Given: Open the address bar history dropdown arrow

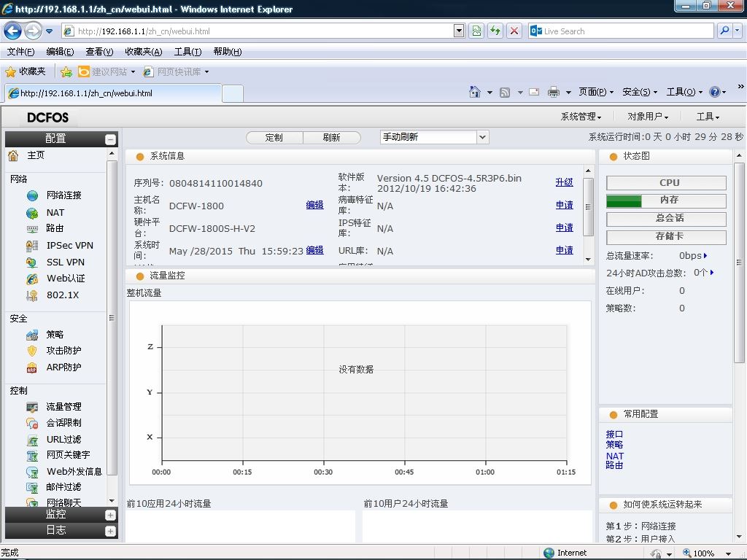Looking at the screenshot, I should click(459, 31).
